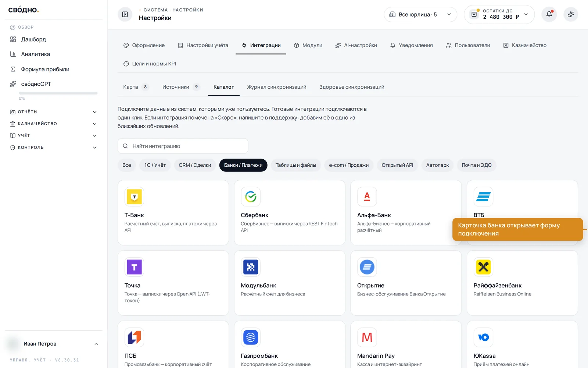Click the ОБЗОР section label

coord(26,27)
